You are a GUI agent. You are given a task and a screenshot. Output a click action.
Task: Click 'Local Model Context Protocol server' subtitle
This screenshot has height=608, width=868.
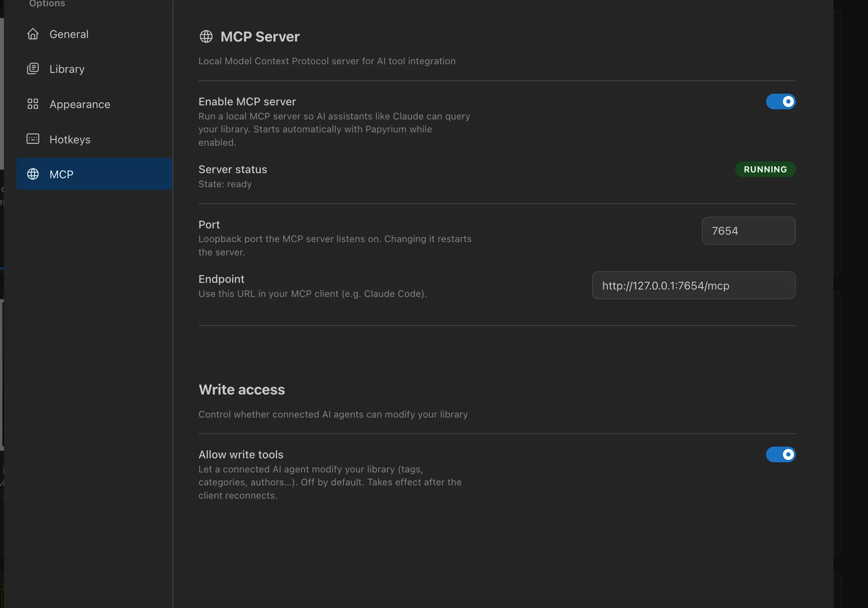point(327,61)
